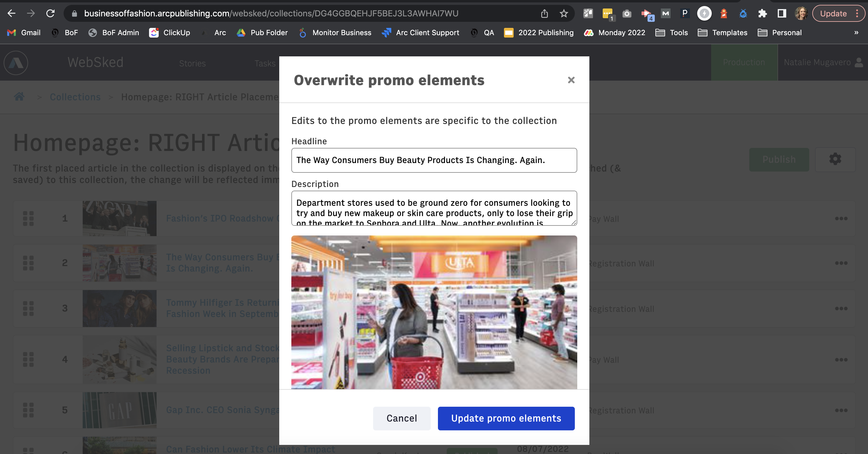Open more options for Selling Lipstick row
This screenshot has width=868, height=454.
[841, 359]
